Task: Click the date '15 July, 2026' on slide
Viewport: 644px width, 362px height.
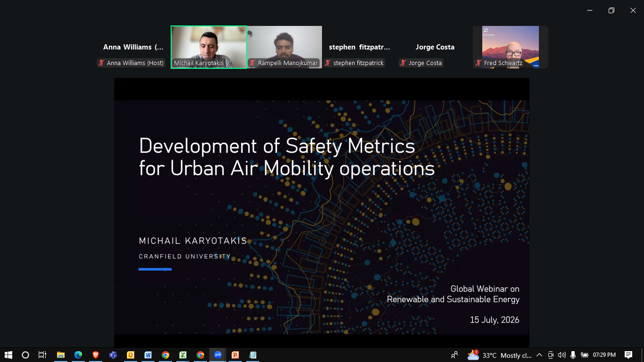Action: click(495, 320)
